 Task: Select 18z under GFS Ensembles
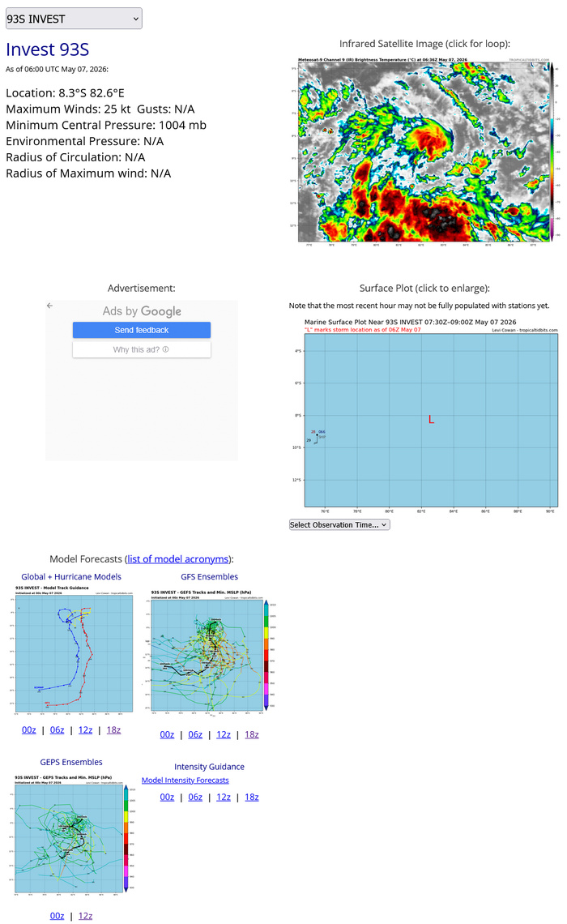tap(252, 734)
